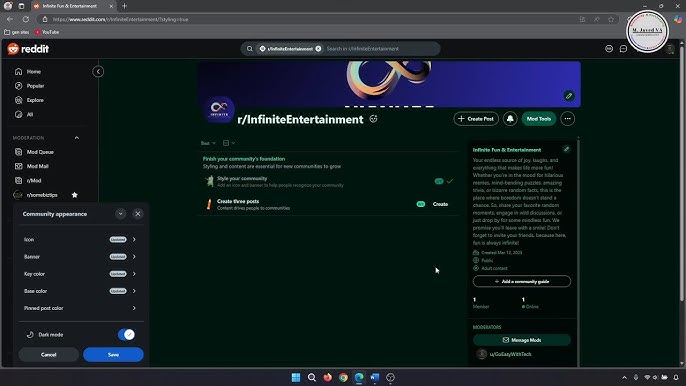This screenshot has width=686, height=386.
Task: Click the Reddit logo
Action: (x=28, y=49)
